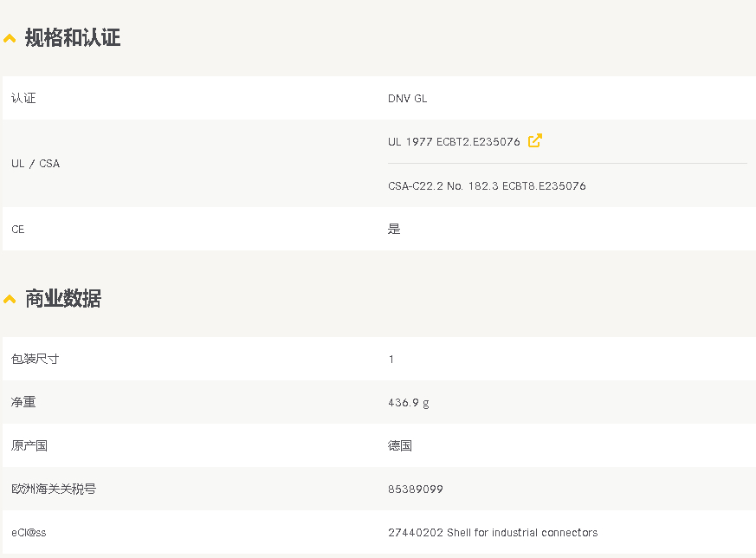756x558 pixels.
Task: Click the UL / CSA row label
Action: (x=36, y=164)
